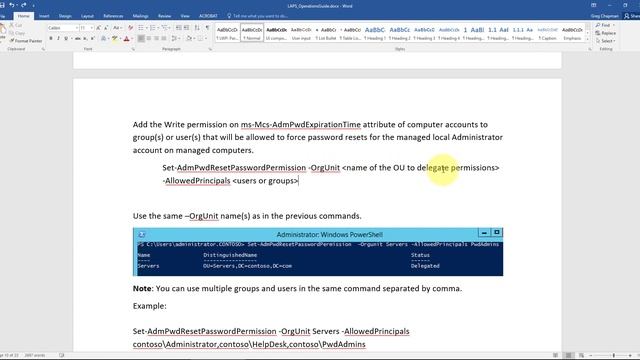This screenshot has height=360, width=640.
Task: Toggle Underline formatting
Action: 66,38
